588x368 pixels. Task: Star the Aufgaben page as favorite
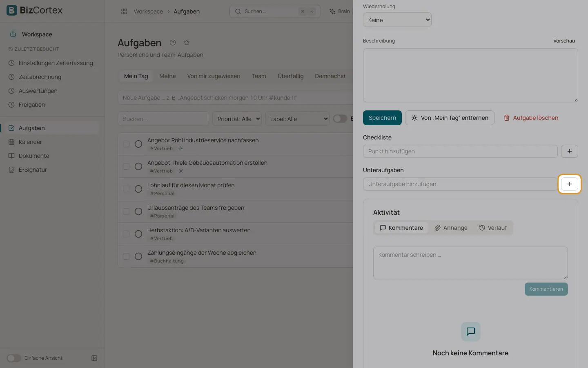click(x=187, y=43)
